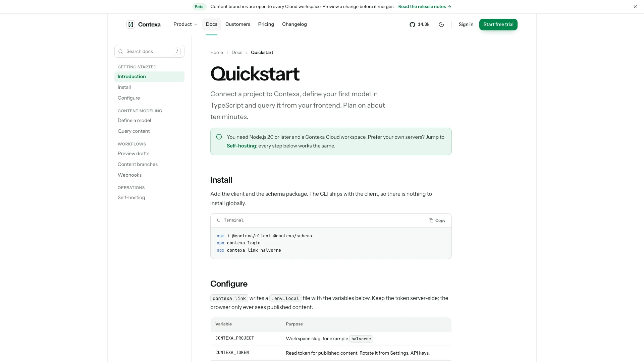This screenshot has height=362, width=644.
Task: Copy the terminal code block
Action: pyautogui.click(x=437, y=221)
